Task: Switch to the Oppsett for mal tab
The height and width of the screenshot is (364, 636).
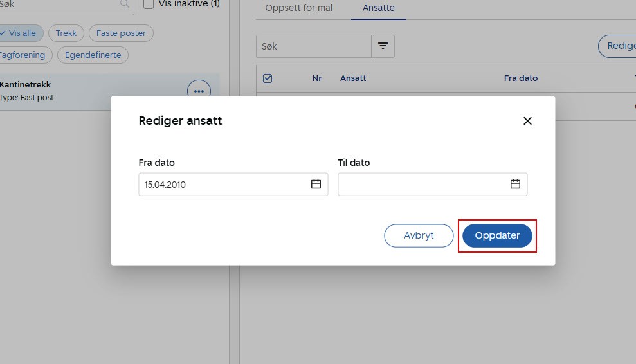Action: [298, 8]
